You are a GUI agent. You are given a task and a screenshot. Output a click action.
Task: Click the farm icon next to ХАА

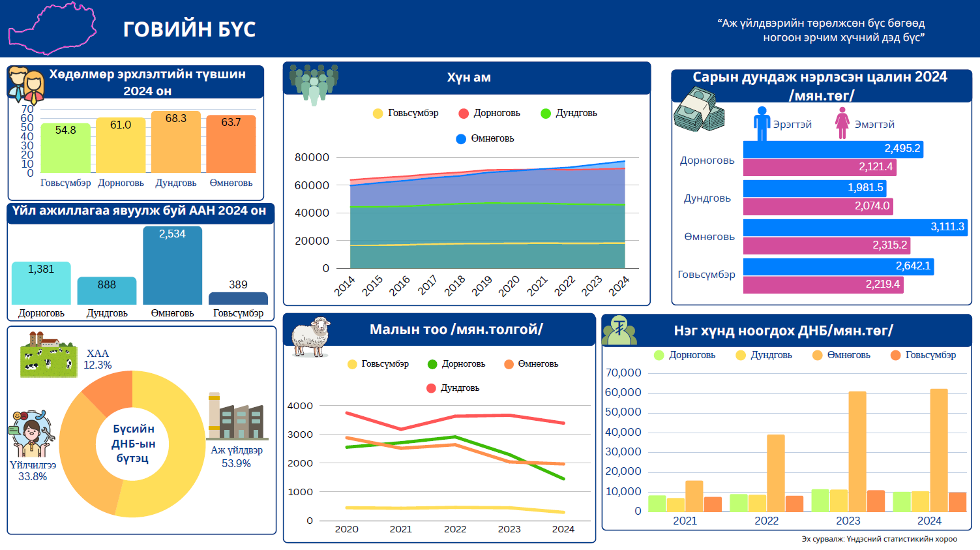coord(49,354)
